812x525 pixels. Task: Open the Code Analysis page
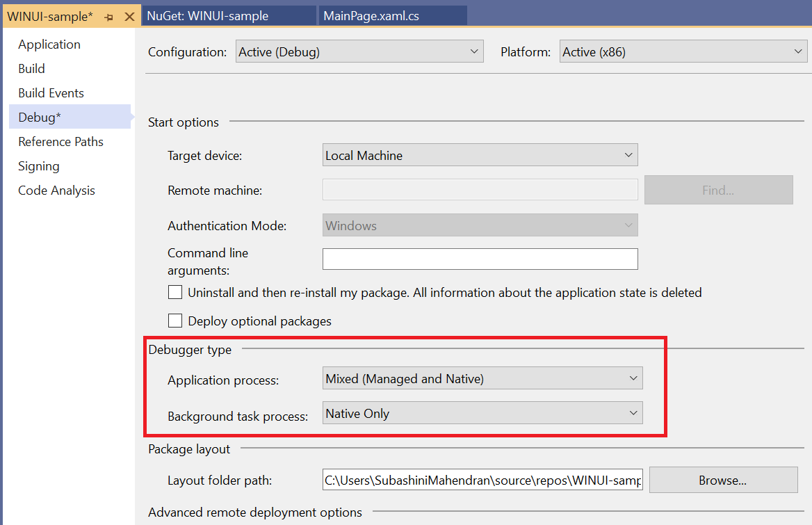[x=56, y=190]
